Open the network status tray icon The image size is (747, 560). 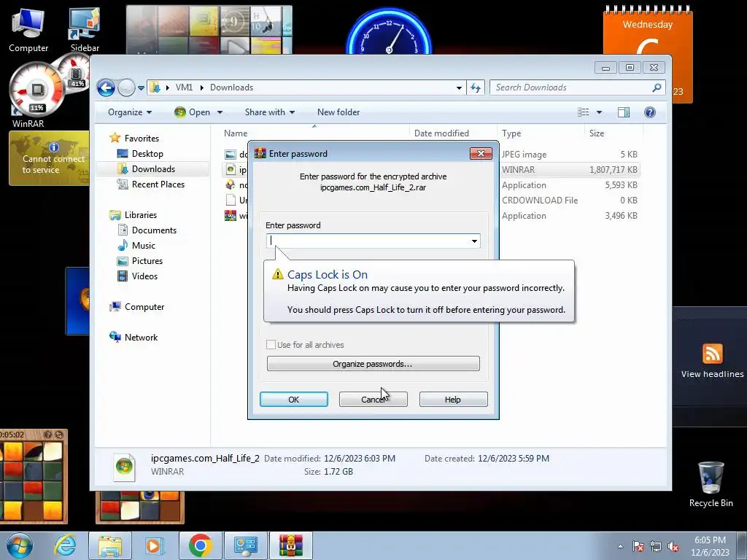[x=656, y=546]
